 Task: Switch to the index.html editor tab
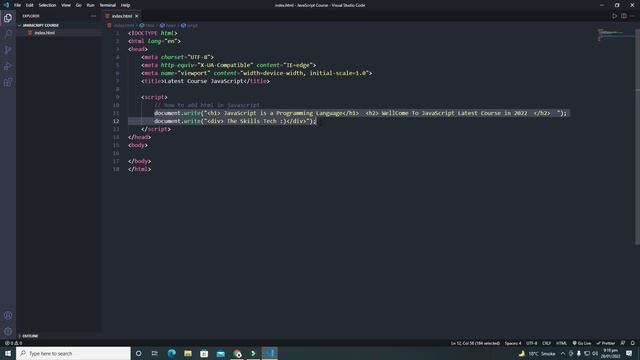[x=122, y=16]
